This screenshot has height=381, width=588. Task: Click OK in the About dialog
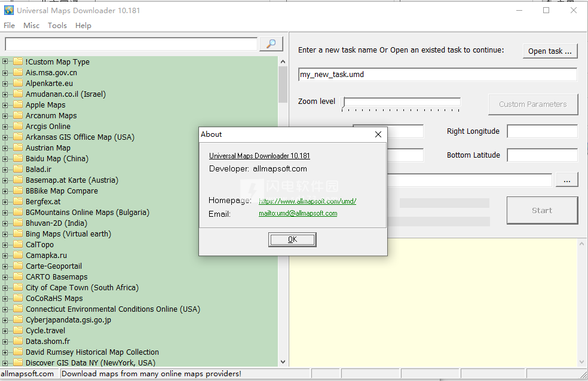click(x=292, y=239)
